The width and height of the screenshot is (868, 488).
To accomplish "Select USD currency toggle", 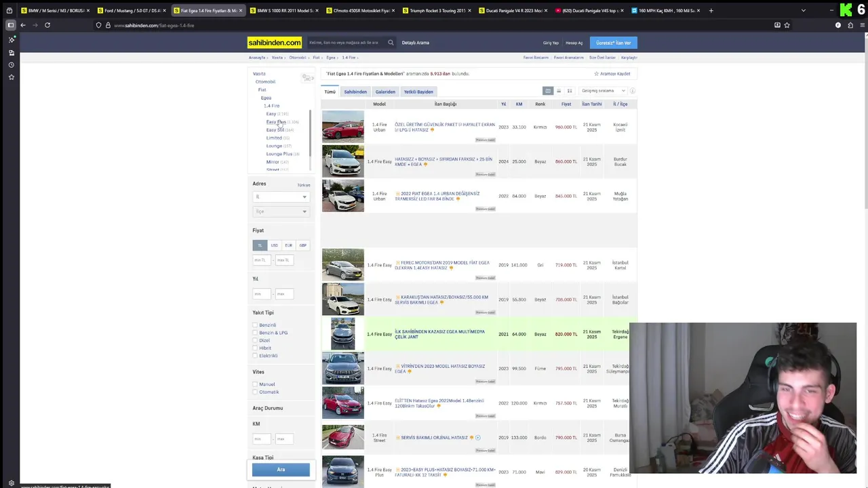I will pyautogui.click(x=274, y=245).
